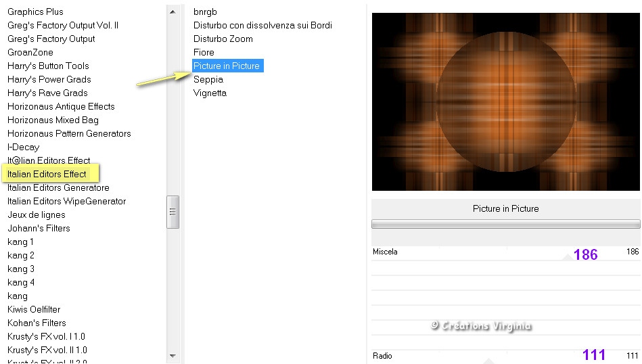The height and width of the screenshot is (364, 642).
Task: Select the kang 1 entry
Action: coord(20,242)
